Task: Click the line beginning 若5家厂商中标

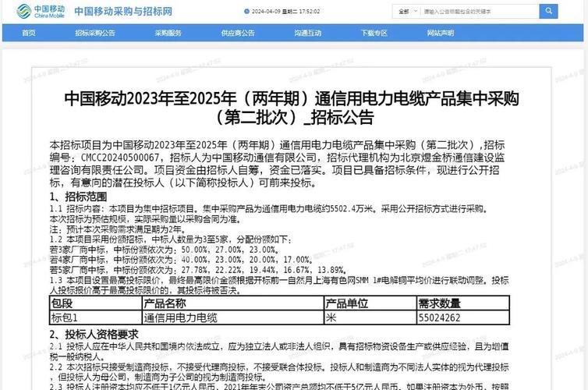Action: click(198, 270)
